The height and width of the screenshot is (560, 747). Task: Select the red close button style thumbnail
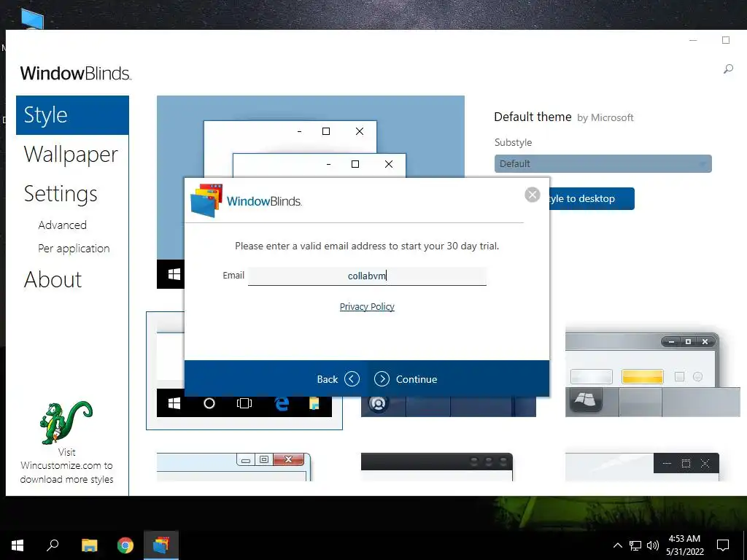[x=234, y=467]
